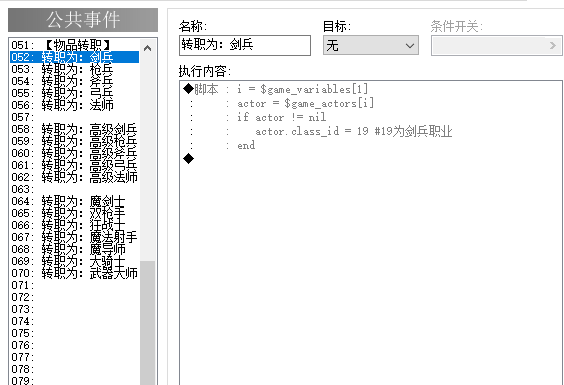Select empty event slot 075
Image resolution: width=564 pixels, height=385 pixels.
(74, 333)
